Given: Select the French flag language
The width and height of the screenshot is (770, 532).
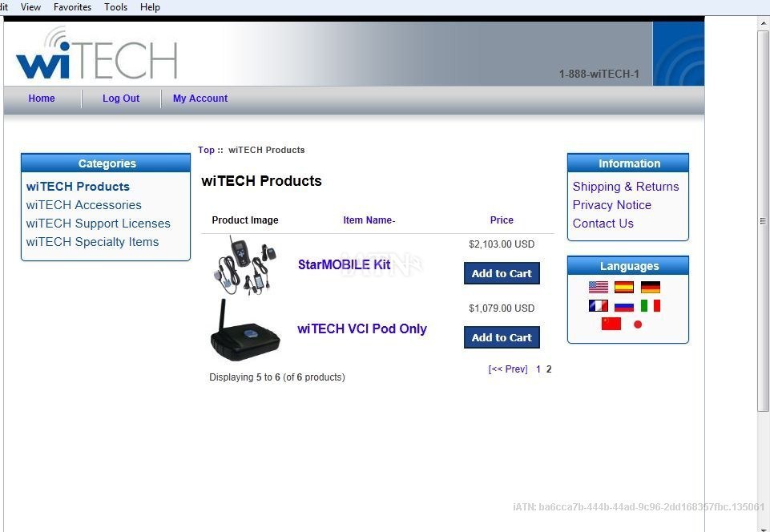Looking at the screenshot, I should (598, 305).
